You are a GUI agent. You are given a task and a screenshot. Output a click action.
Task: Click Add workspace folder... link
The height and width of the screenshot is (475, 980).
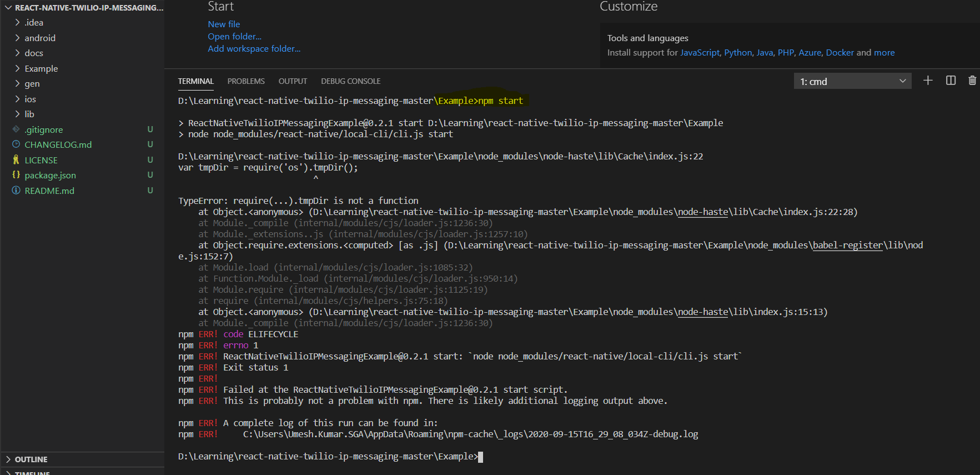[x=254, y=48]
